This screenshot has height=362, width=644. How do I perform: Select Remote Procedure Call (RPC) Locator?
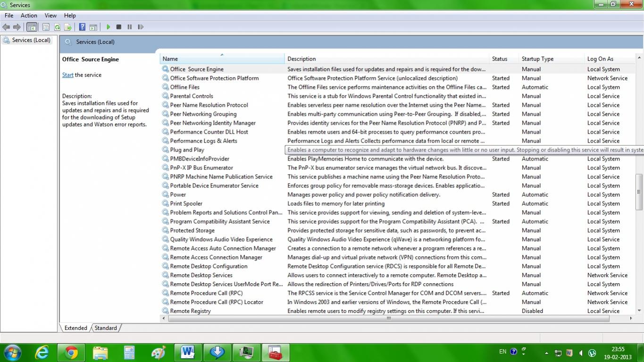pyautogui.click(x=217, y=303)
